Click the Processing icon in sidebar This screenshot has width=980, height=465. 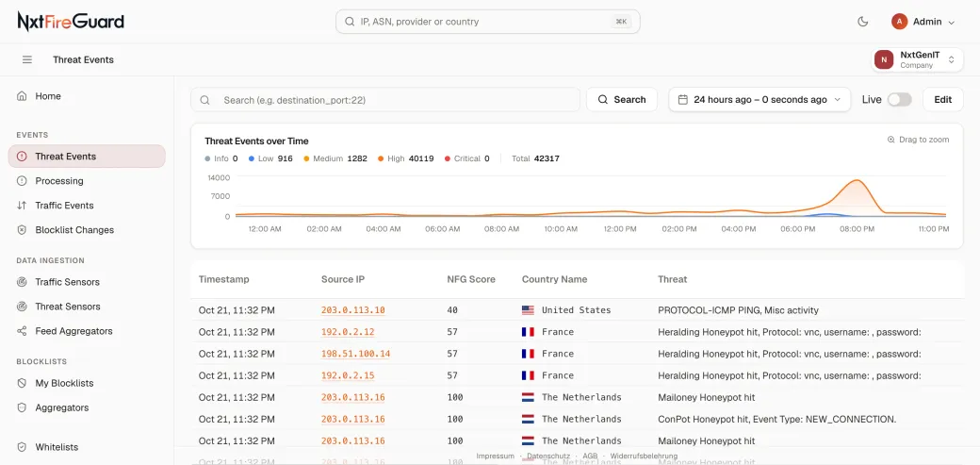tap(22, 181)
